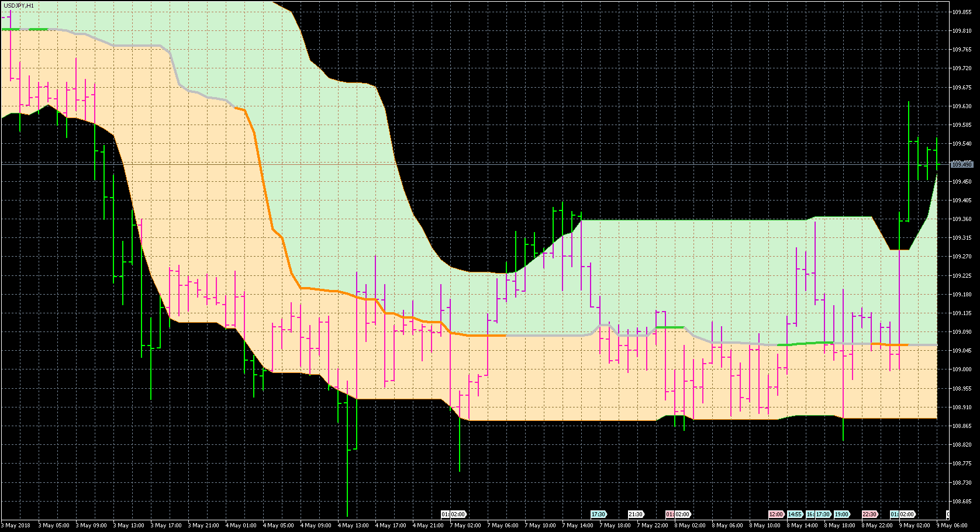The height and width of the screenshot is (532, 980).
Task: Open the white 21:30 event marker
Action: coord(636,514)
